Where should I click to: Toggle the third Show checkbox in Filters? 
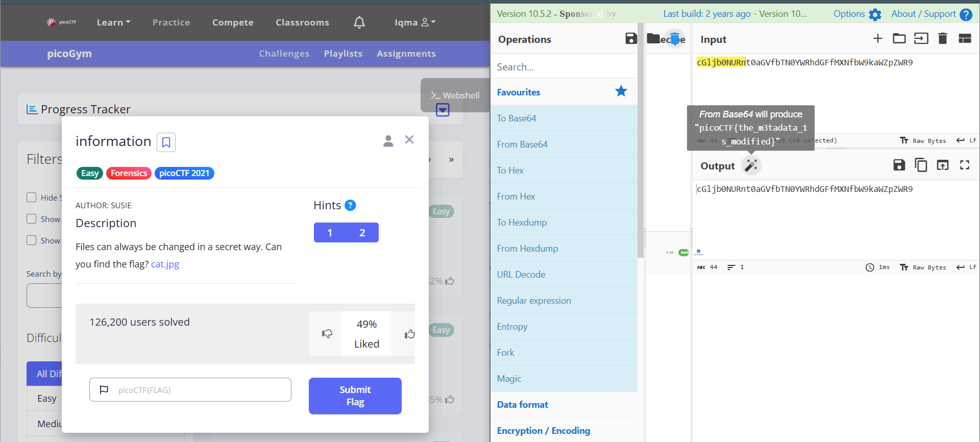tap(32, 240)
